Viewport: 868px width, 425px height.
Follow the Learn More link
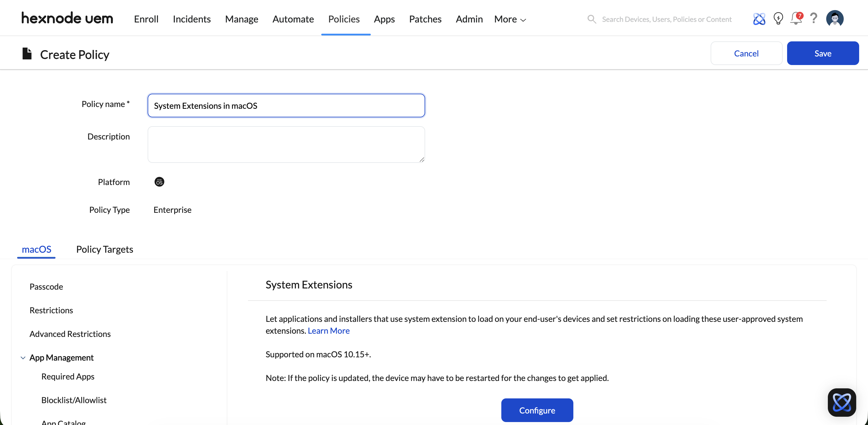tap(329, 330)
